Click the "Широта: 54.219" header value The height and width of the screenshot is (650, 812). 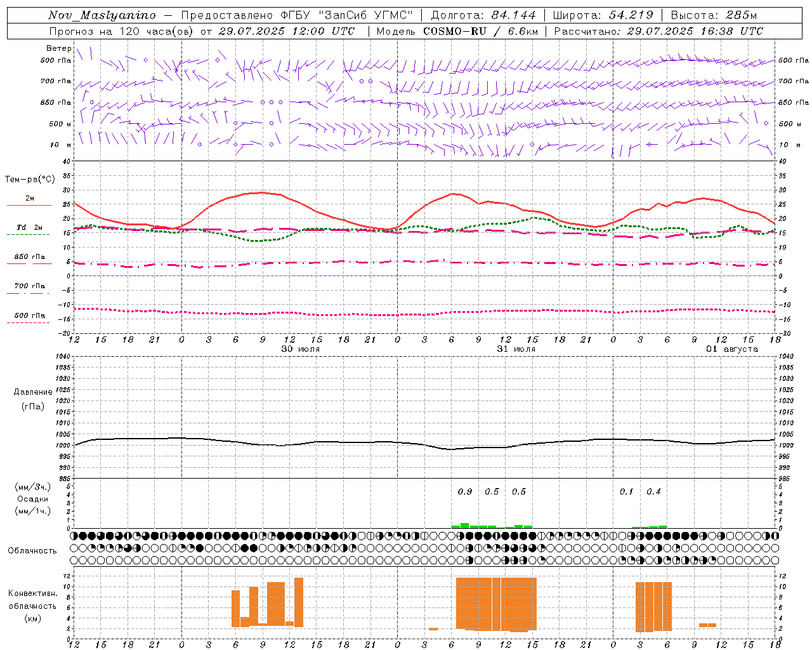click(603, 15)
